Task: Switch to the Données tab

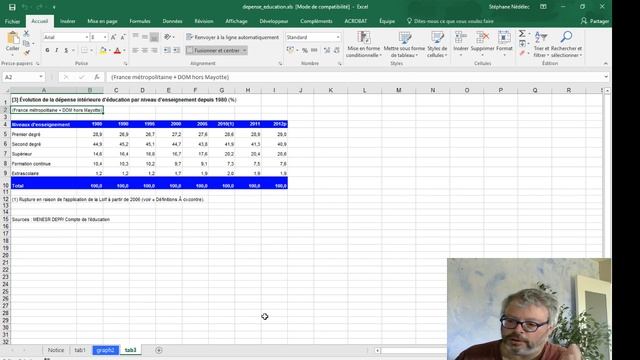Action: click(x=172, y=21)
